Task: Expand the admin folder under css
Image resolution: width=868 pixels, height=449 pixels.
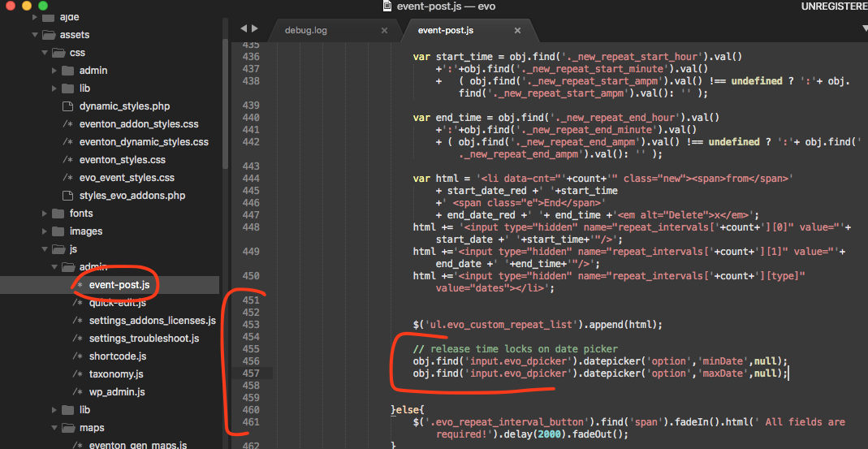Action: click(x=54, y=71)
